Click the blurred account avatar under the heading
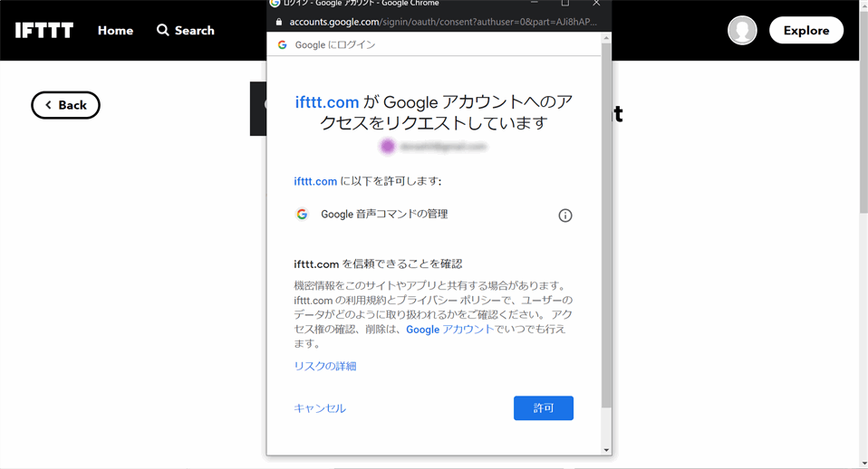The image size is (868, 469). pos(388,146)
